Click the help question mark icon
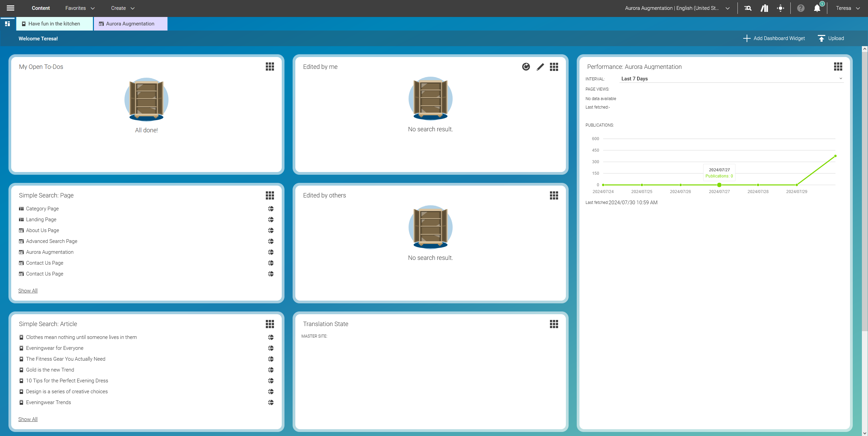Viewport: 868px width, 436px height. tap(801, 8)
